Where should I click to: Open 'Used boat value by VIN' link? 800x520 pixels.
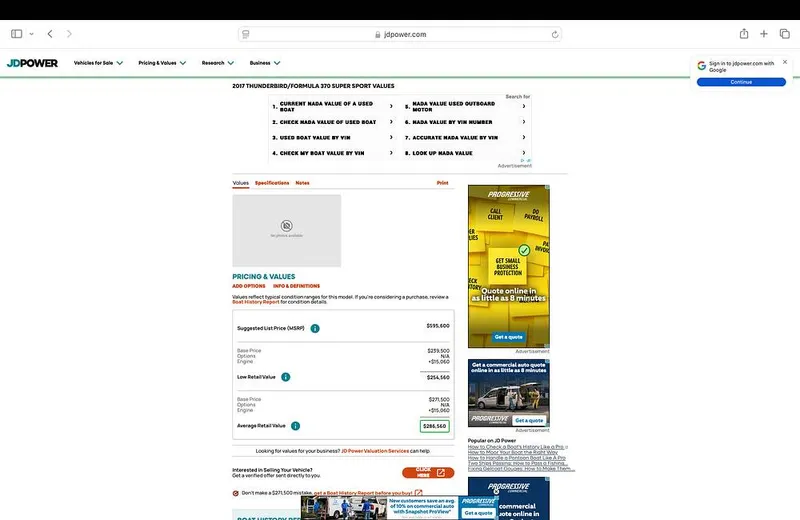coord(333,137)
